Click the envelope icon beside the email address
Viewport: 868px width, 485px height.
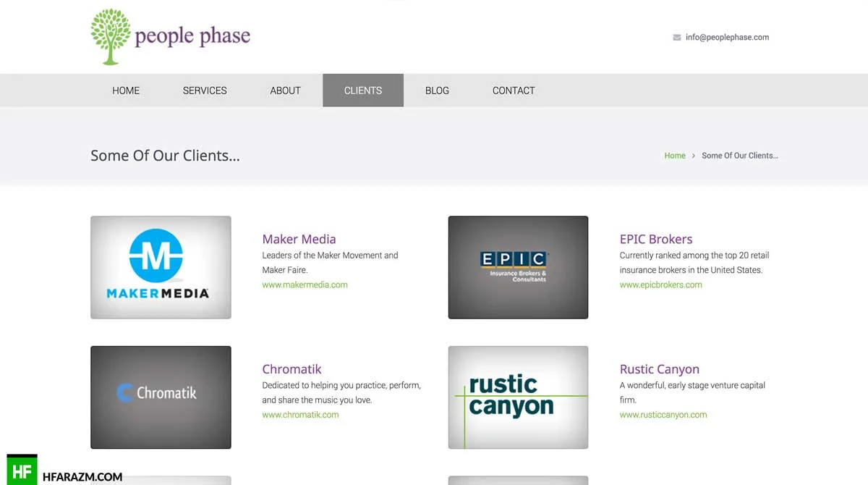[x=677, y=38]
